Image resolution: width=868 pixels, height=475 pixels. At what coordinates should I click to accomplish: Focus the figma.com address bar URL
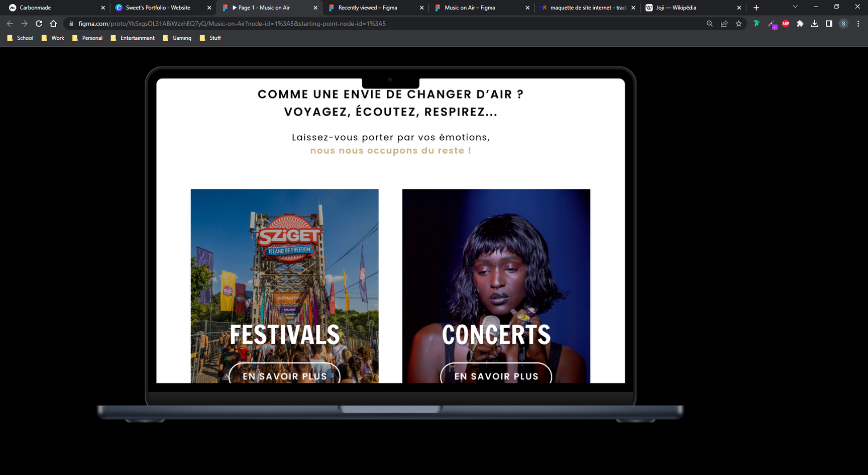pyautogui.click(x=232, y=24)
